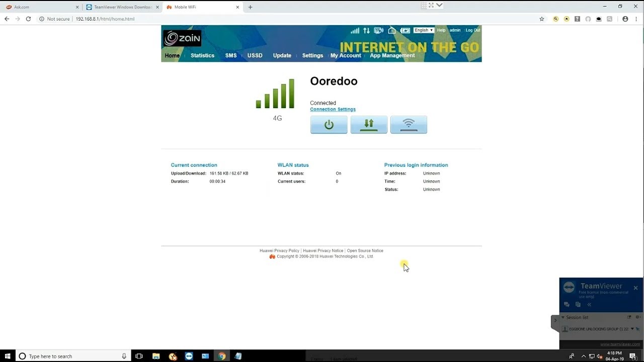Viewport: 644px width, 362px height.
Task: Open the SMS menu tab
Action: tap(231, 55)
